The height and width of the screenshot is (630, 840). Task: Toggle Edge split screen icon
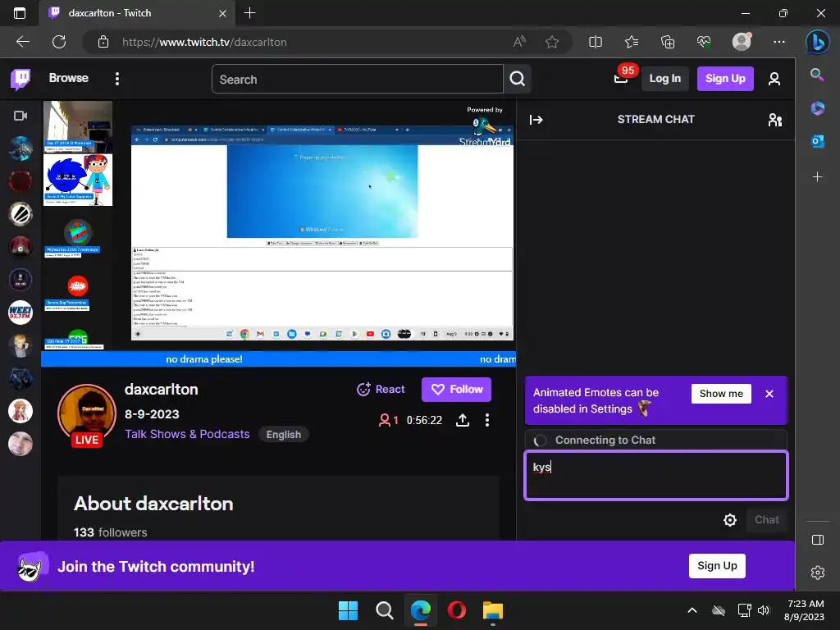596,42
